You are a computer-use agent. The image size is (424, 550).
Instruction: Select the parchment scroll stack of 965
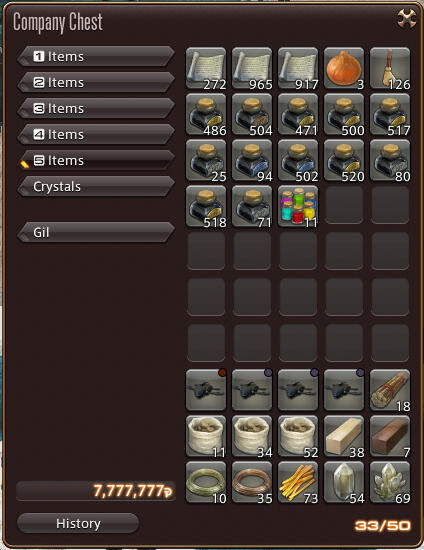(252, 68)
